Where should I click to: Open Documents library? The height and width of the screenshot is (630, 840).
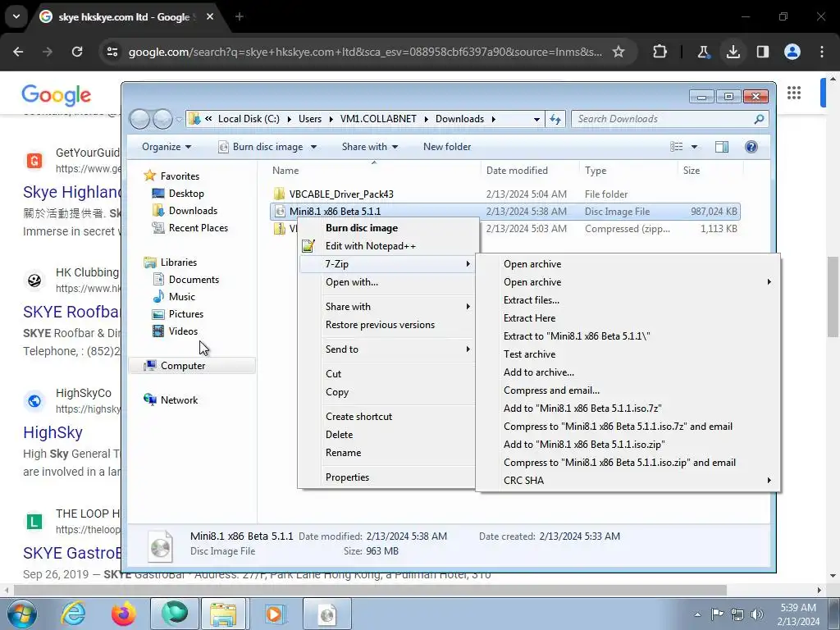(193, 280)
